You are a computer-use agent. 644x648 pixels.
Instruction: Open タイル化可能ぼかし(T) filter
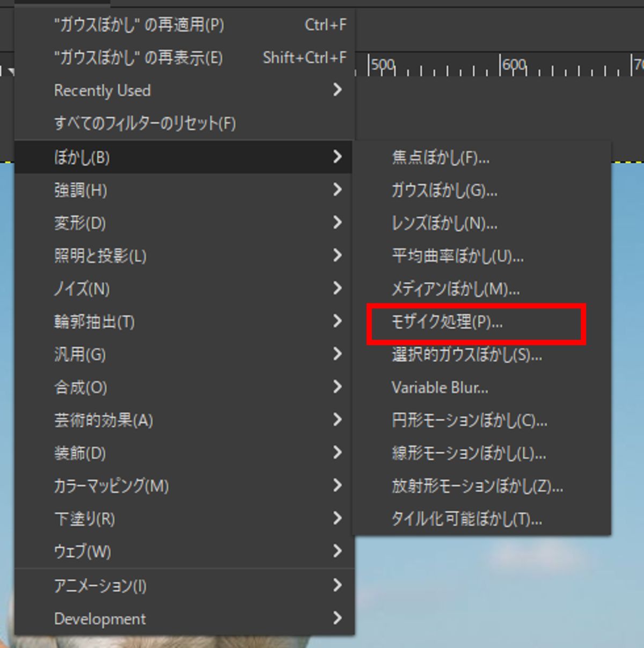pyautogui.click(x=466, y=519)
